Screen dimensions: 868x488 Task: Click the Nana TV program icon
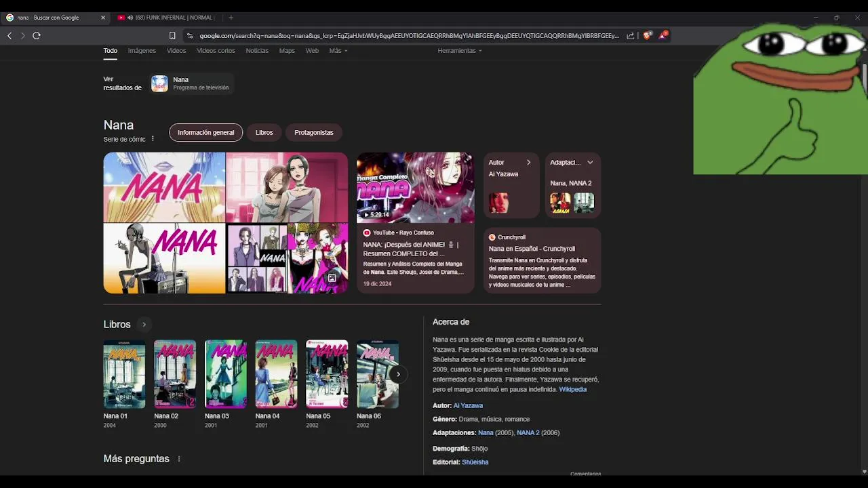pos(159,83)
